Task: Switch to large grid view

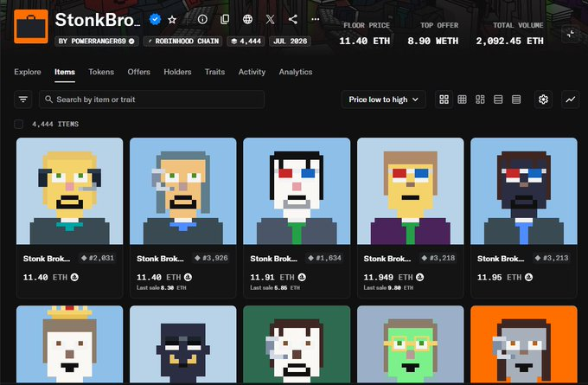Action: [x=444, y=99]
